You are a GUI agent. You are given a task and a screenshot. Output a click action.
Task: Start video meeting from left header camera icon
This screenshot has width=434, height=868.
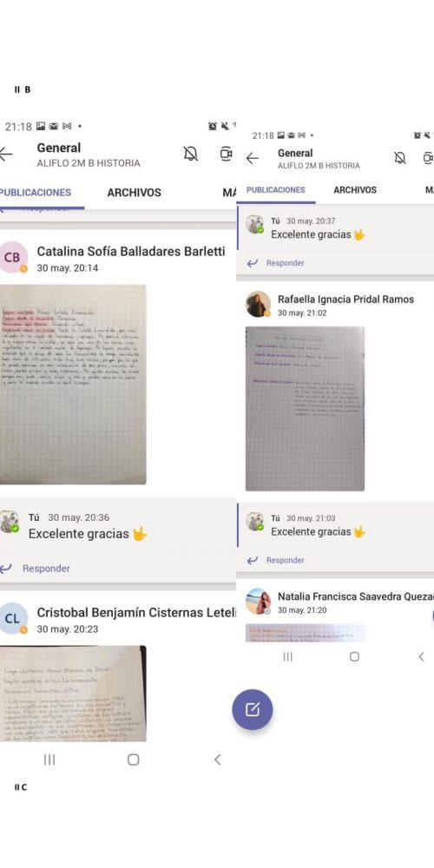tap(226, 154)
